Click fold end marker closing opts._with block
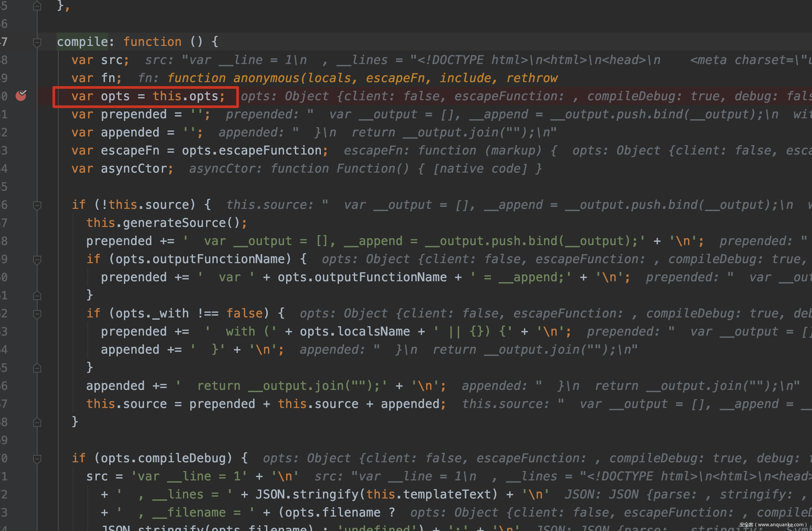 (x=37, y=368)
